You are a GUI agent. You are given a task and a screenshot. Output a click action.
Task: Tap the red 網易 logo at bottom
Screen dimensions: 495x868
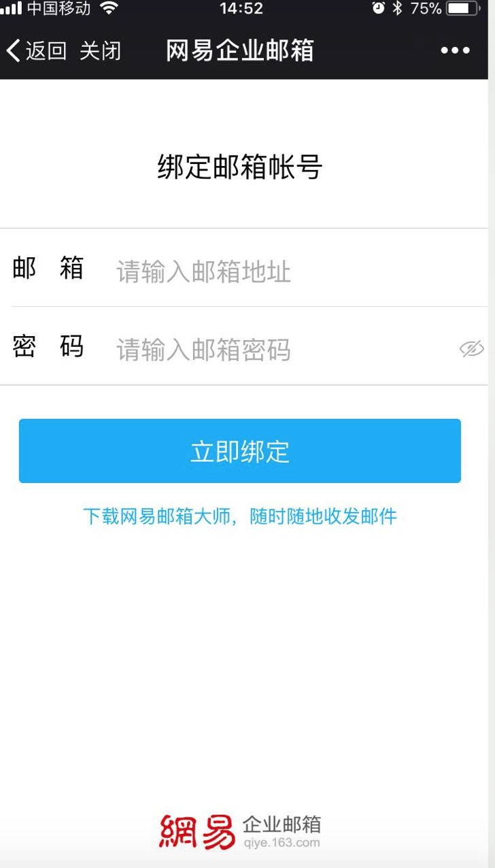[197, 832]
